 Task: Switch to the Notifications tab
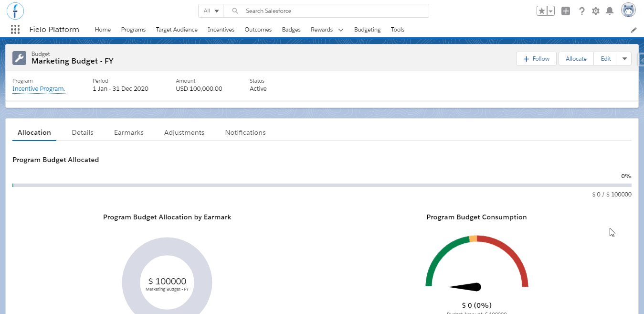245,132
